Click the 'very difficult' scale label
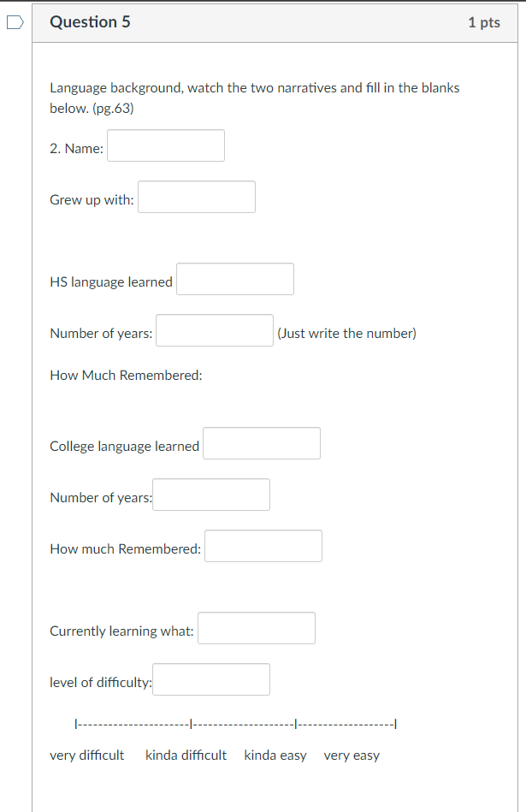526x812 pixels. [86, 756]
